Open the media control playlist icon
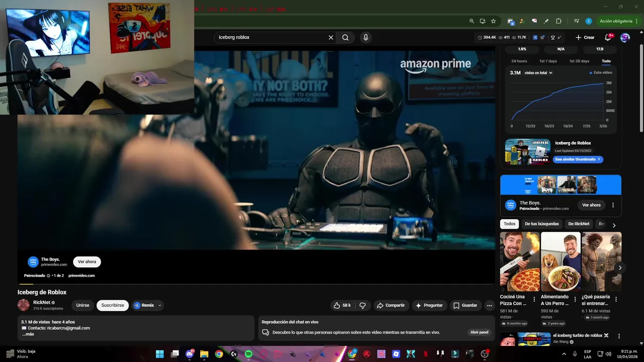The width and height of the screenshot is (644, 362). pyautogui.click(x=577, y=21)
